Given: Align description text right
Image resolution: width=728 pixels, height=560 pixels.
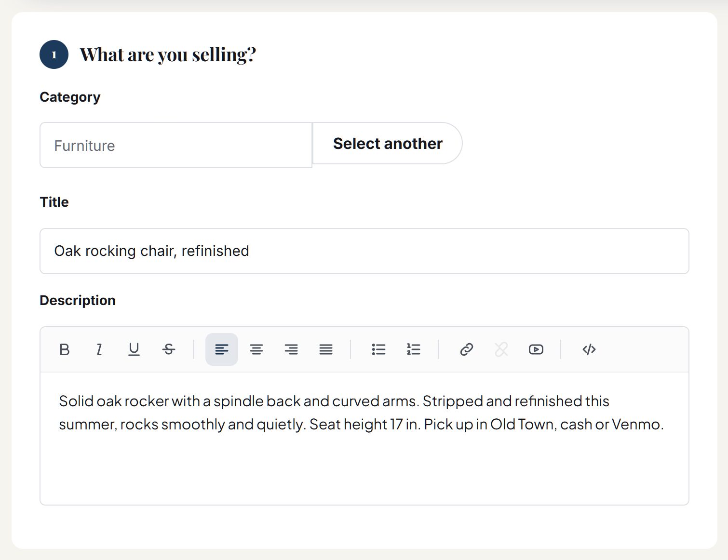Looking at the screenshot, I should pos(291,349).
